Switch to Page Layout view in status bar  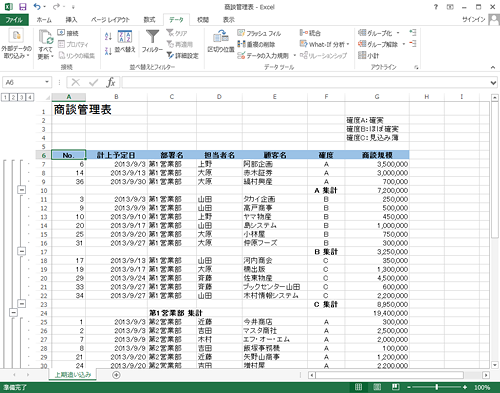point(377,387)
